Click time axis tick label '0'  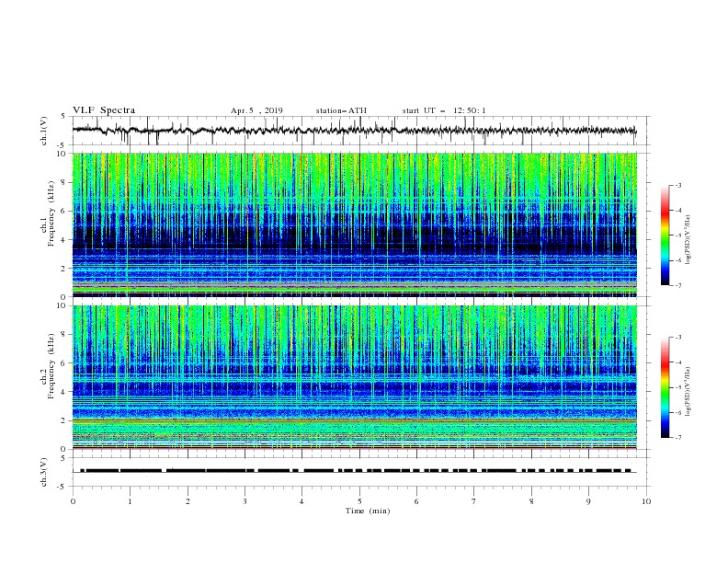(x=73, y=501)
